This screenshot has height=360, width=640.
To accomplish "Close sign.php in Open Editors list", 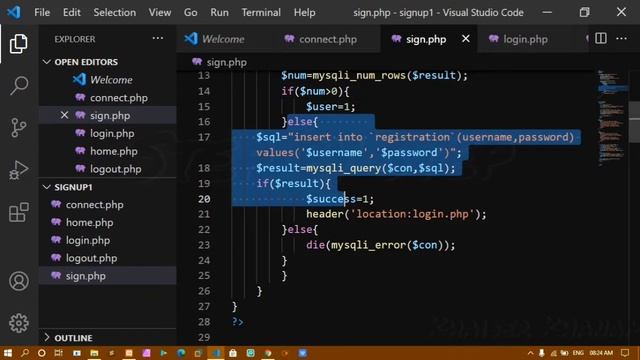I will click(64, 115).
